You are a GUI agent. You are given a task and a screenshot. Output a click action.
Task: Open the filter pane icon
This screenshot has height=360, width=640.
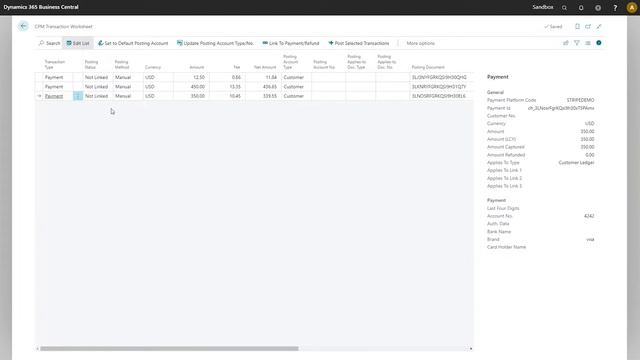tap(577, 43)
